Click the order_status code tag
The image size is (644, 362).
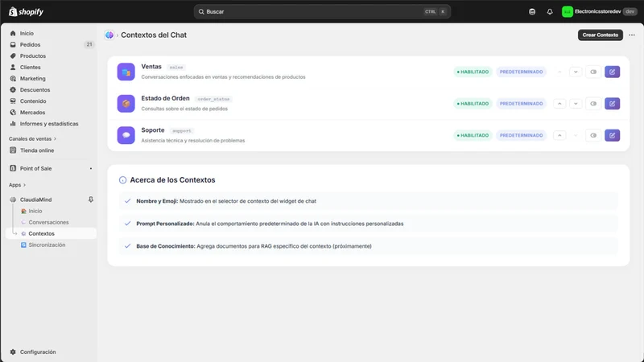click(213, 99)
